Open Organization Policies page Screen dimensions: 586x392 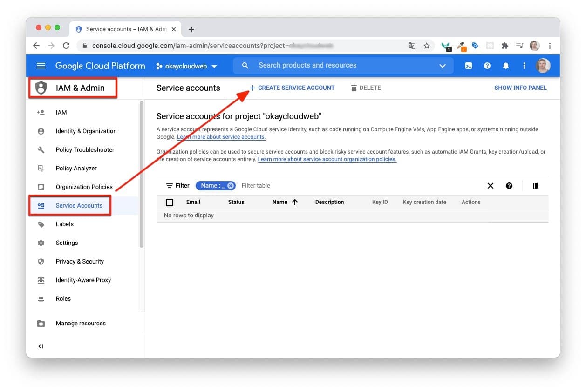click(82, 187)
